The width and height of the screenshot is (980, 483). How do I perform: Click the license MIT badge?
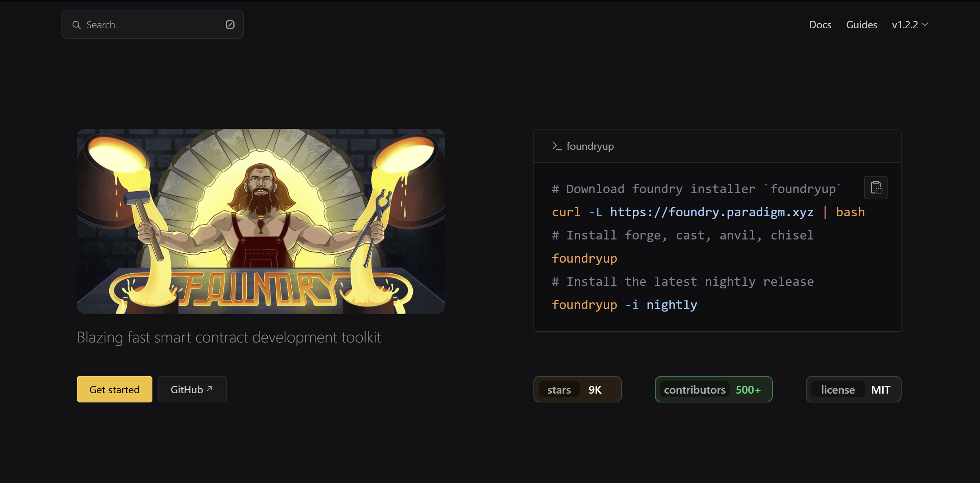coord(853,389)
